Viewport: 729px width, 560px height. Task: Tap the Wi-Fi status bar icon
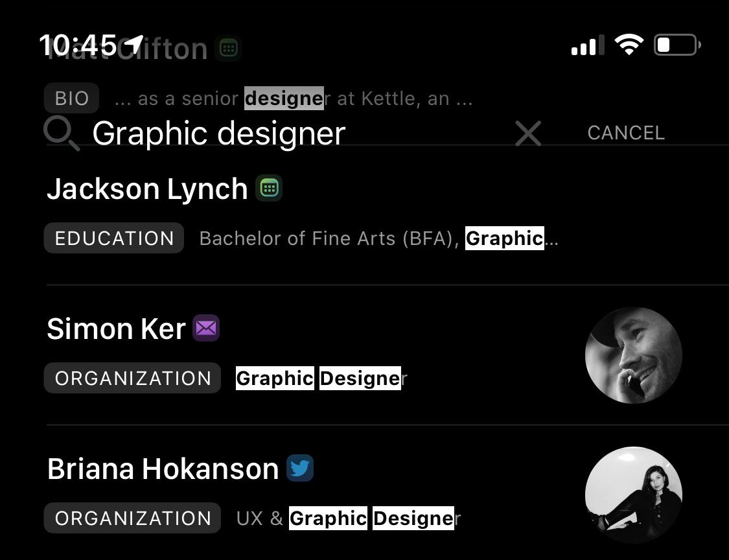click(629, 45)
